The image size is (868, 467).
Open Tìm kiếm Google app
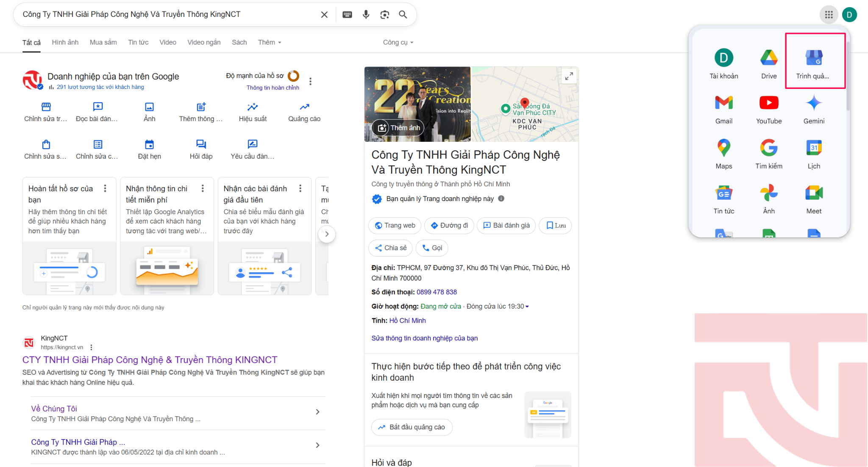[769, 154]
